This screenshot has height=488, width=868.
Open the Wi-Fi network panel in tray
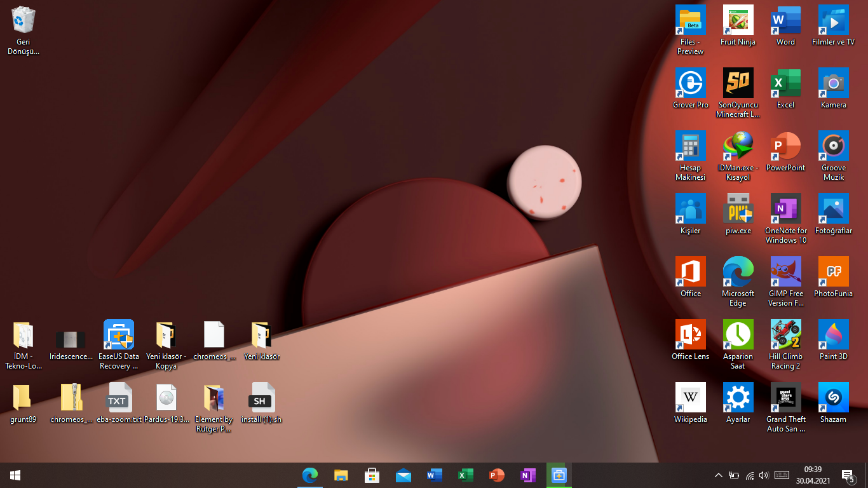coord(750,475)
